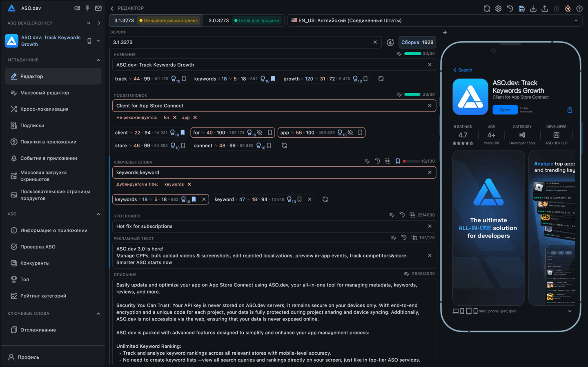Refresh the 'growth' keyword suggestions via sync icon
588x367 pixels.
coord(381,78)
